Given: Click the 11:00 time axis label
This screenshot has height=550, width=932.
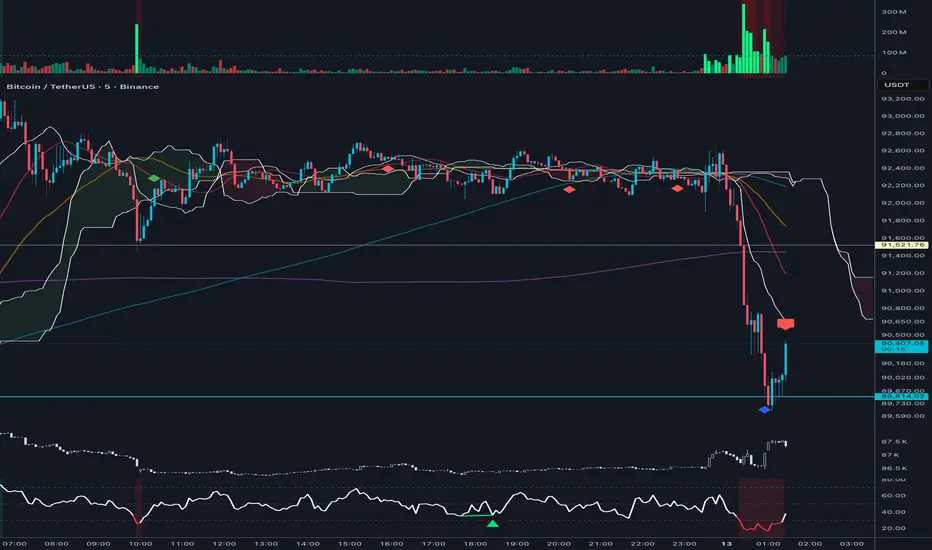Looking at the screenshot, I should 182,543.
